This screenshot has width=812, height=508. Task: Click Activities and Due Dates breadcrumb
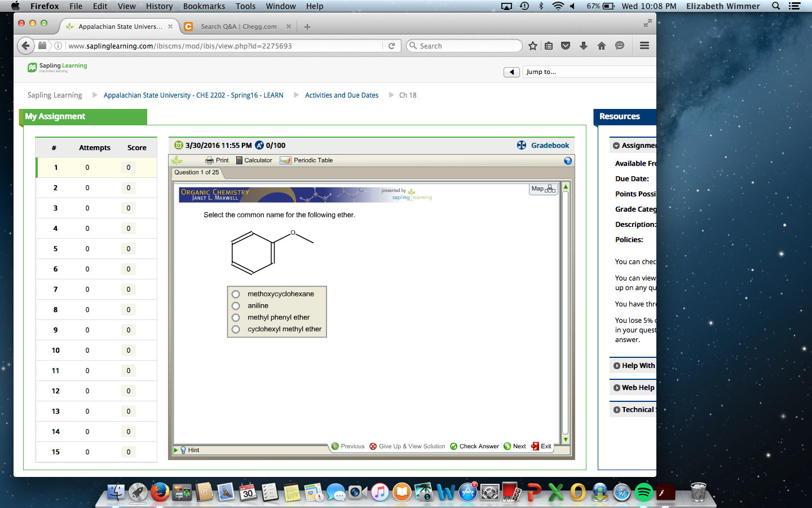pyautogui.click(x=341, y=95)
